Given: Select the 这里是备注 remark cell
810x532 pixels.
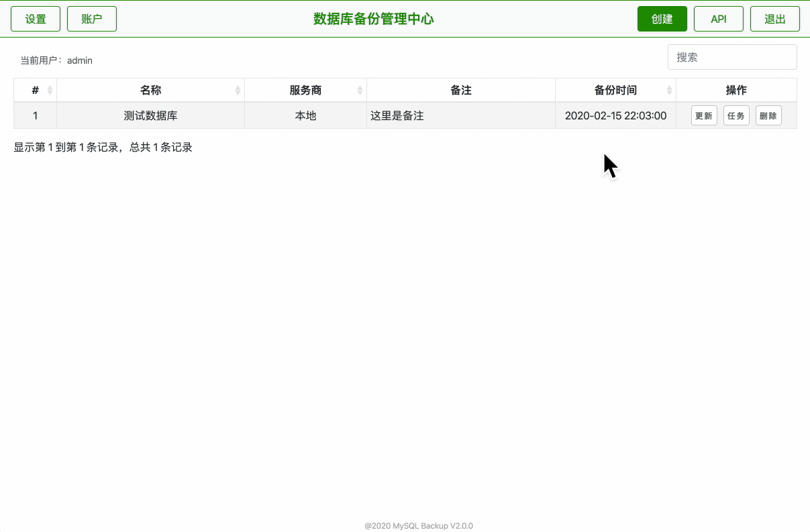Looking at the screenshot, I should [x=461, y=115].
